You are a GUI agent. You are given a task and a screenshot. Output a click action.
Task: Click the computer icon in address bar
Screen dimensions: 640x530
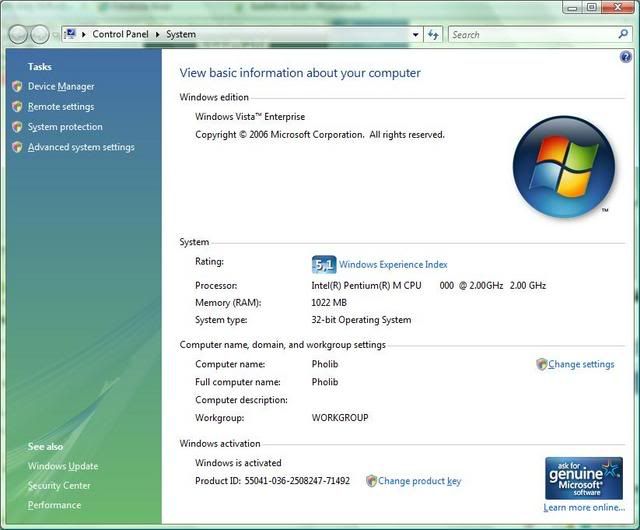point(71,34)
